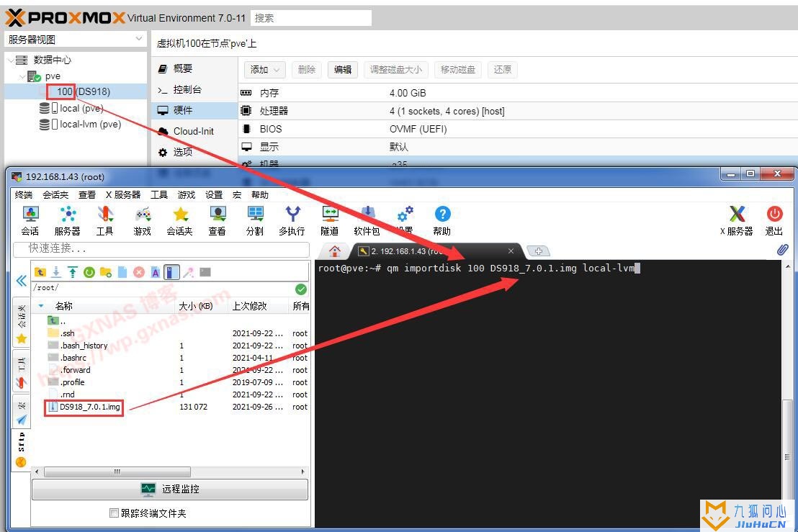
Task: Click the red delete icon in SFTP toolbar
Action: click(x=139, y=272)
